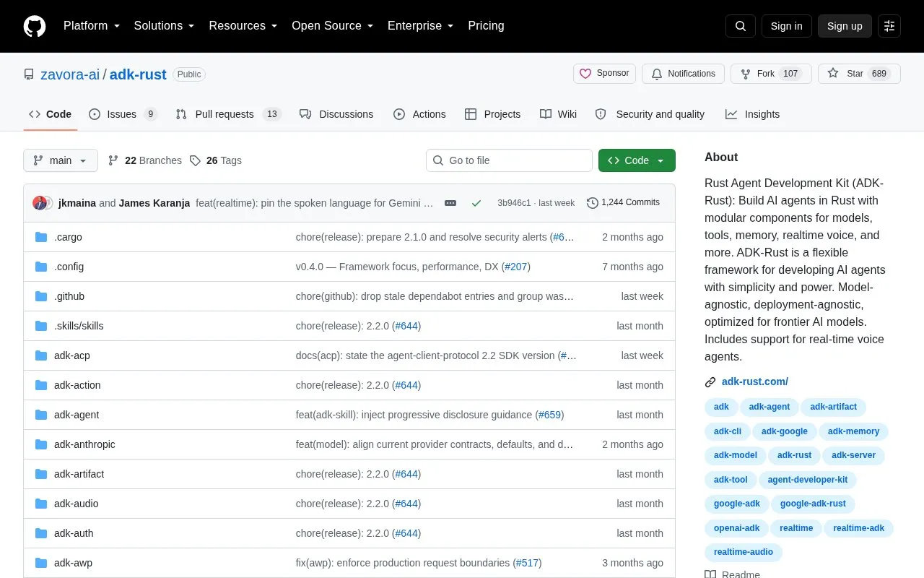This screenshot has height=578, width=924.
Task: Expand the Resources menu
Action: pyautogui.click(x=243, y=26)
